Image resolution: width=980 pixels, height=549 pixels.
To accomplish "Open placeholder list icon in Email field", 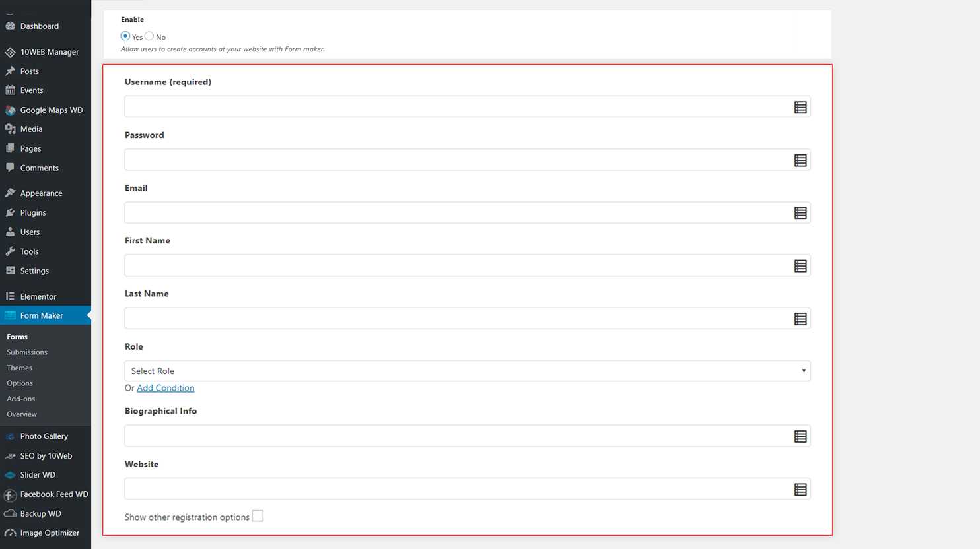I will [x=800, y=213].
